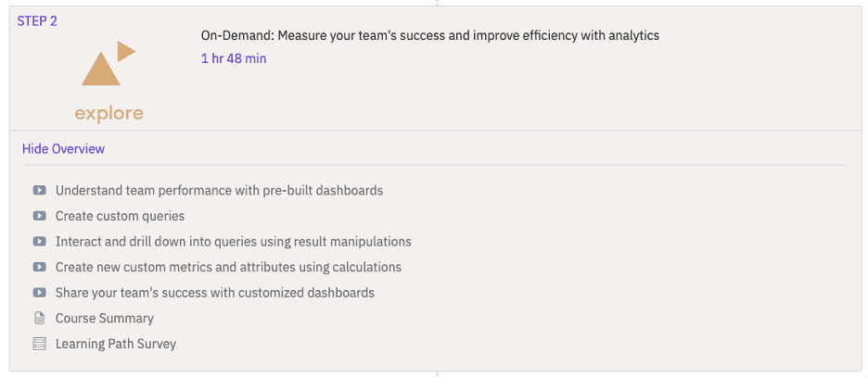Click the explore wordmark text
Screen dimensions: 868x378
tap(108, 114)
